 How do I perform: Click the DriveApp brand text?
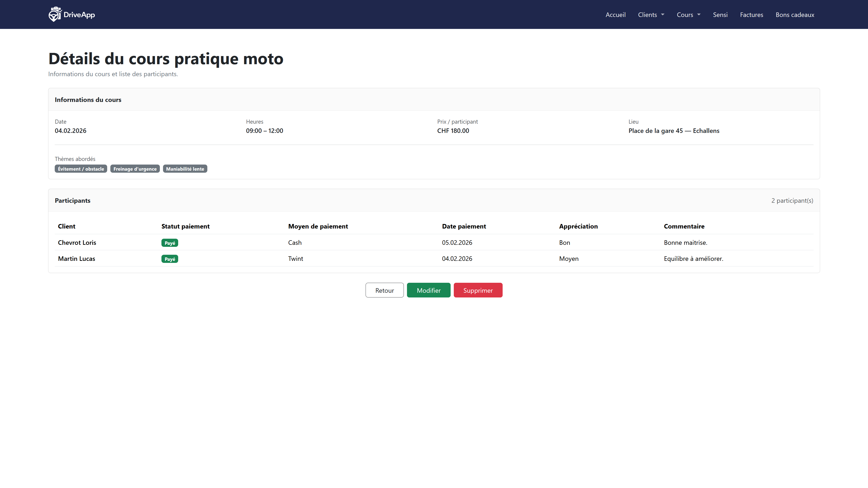(x=79, y=15)
